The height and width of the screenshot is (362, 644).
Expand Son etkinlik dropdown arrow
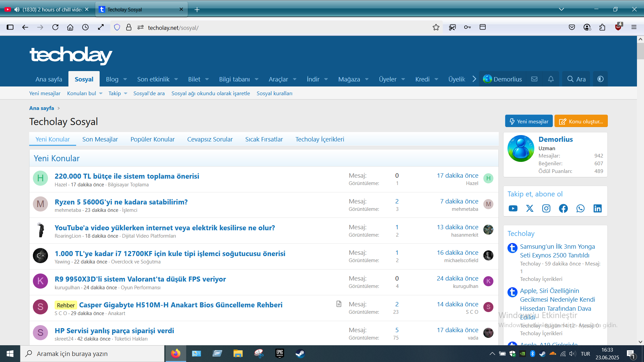pyautogui.click(x=176, y=79)
